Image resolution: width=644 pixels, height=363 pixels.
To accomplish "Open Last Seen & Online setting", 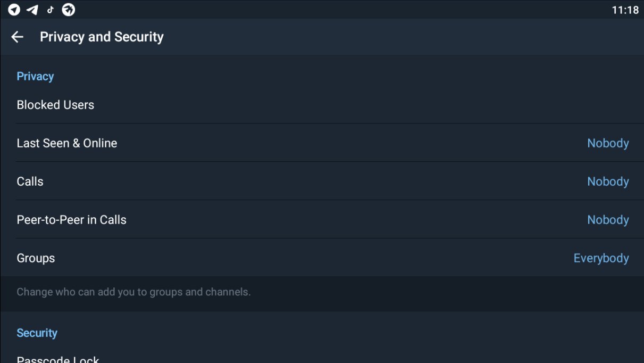I will (322, 143).
